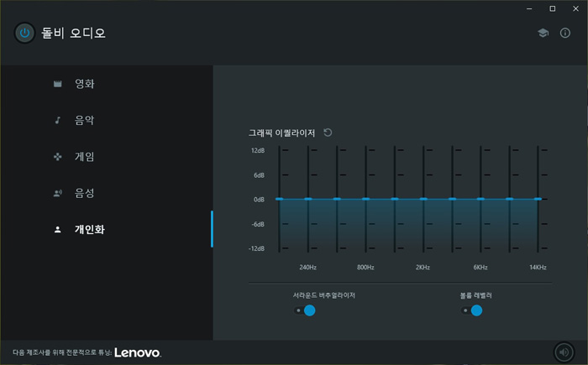Open the tutorial graduation cap icon
This screenshot has height=365, width=588.
click(x=543, y=33)
